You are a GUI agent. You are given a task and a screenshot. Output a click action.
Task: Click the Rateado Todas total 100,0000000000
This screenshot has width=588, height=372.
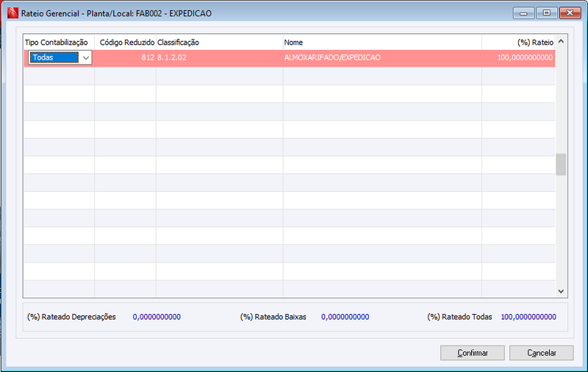coord(528,317)
